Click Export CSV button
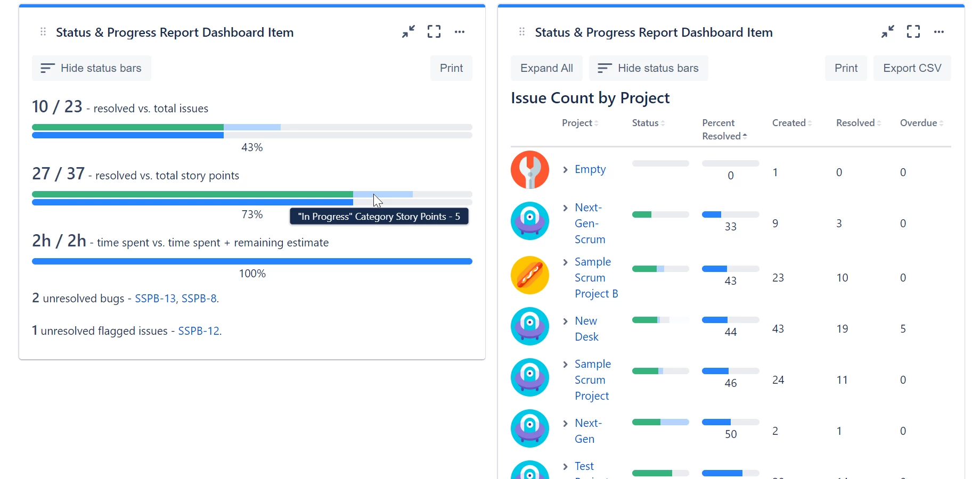The width and height of the screenshot is (980, 479). [912, 68]
